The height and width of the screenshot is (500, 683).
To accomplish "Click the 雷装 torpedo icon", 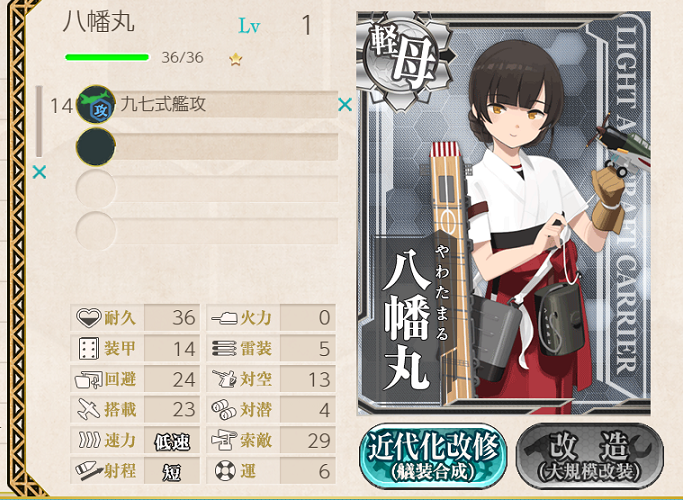I will point(224,349).
